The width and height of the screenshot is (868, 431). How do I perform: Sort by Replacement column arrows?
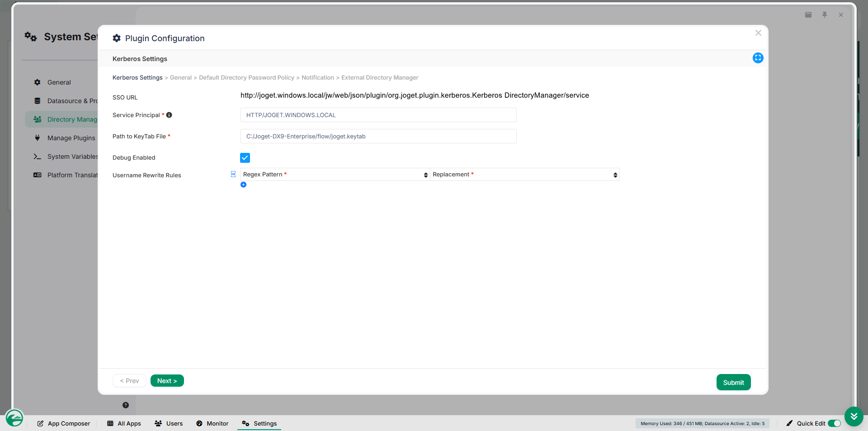[615, 175]
